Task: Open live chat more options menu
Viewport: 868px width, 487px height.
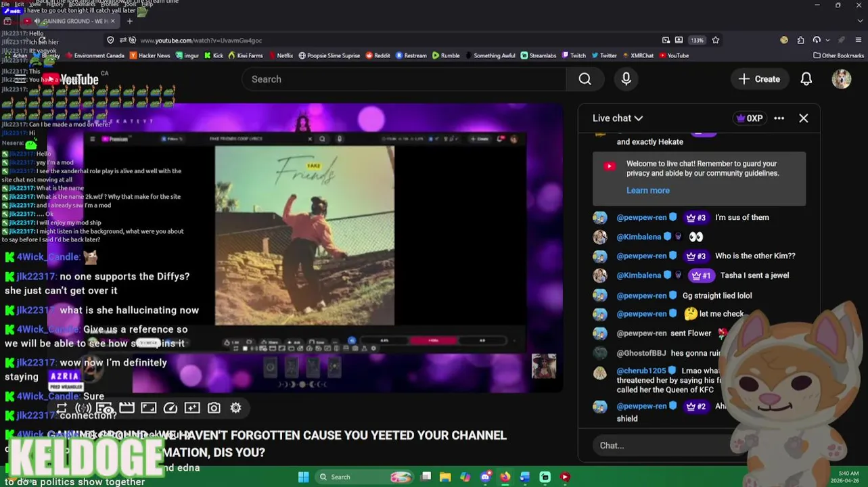Action: pyautogui.click(x=779, y=118)
